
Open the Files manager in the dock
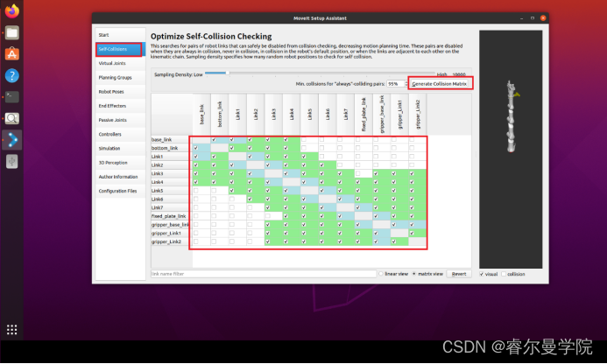(12, 32)
